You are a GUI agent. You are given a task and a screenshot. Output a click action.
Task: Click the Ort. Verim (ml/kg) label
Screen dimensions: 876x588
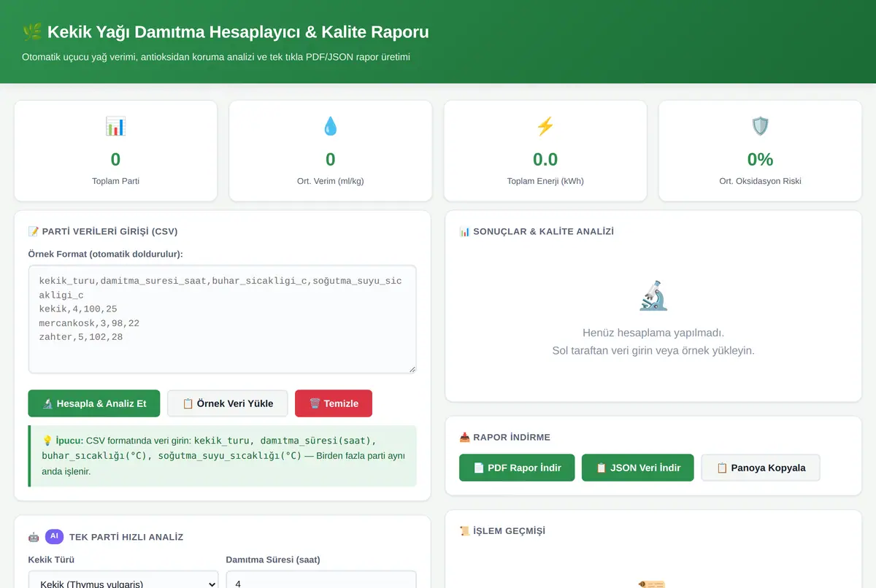coord(330,181)
